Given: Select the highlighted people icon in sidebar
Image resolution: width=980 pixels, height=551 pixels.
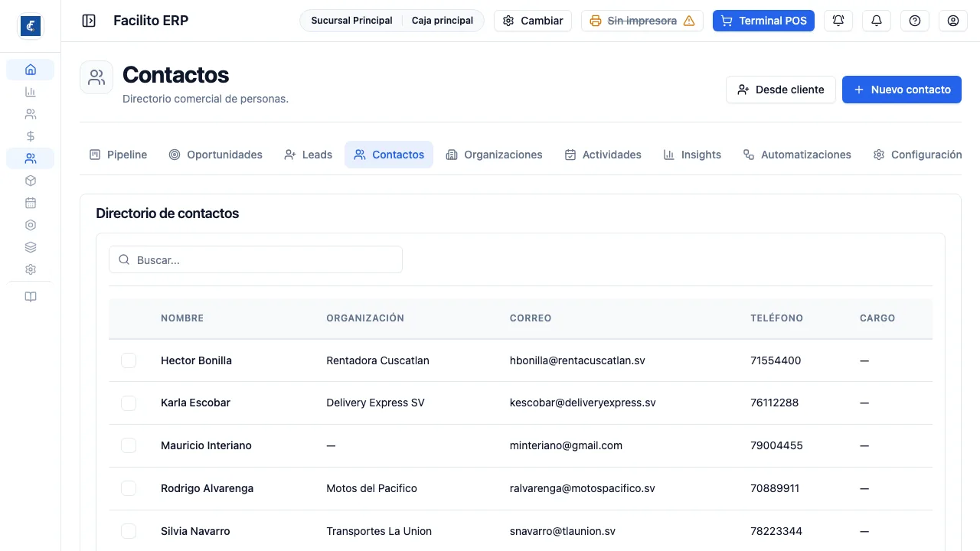Looking at the screenshot, I should [31, 158].
